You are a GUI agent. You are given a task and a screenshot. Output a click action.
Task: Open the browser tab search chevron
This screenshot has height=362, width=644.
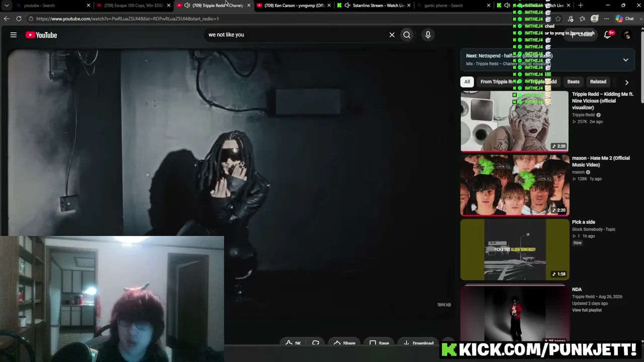click(7, 6)
